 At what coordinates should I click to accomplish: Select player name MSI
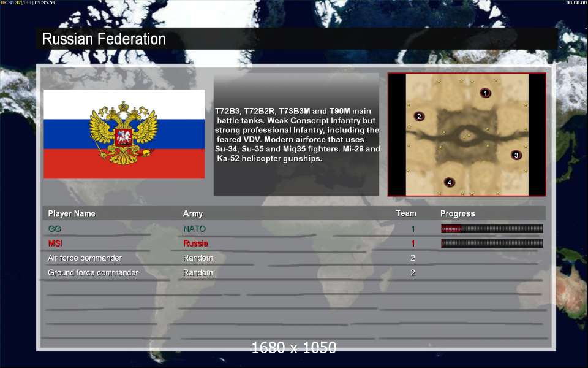55,243
